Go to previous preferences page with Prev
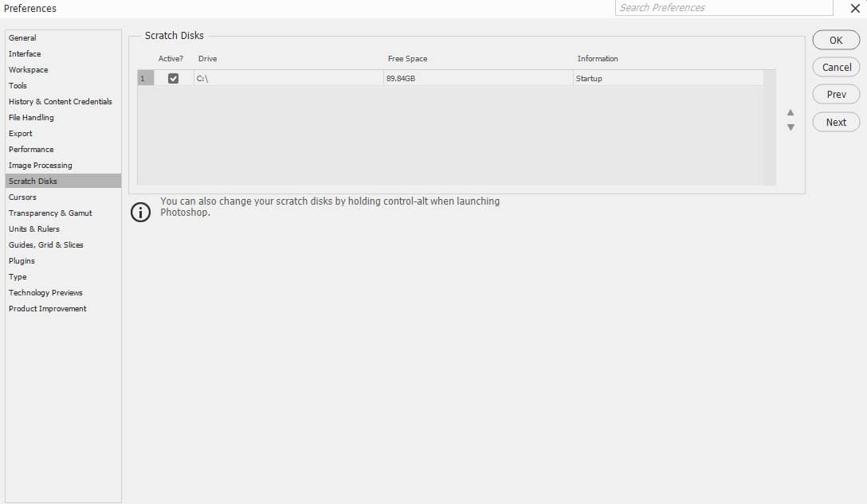 click(x=836, y=94)
